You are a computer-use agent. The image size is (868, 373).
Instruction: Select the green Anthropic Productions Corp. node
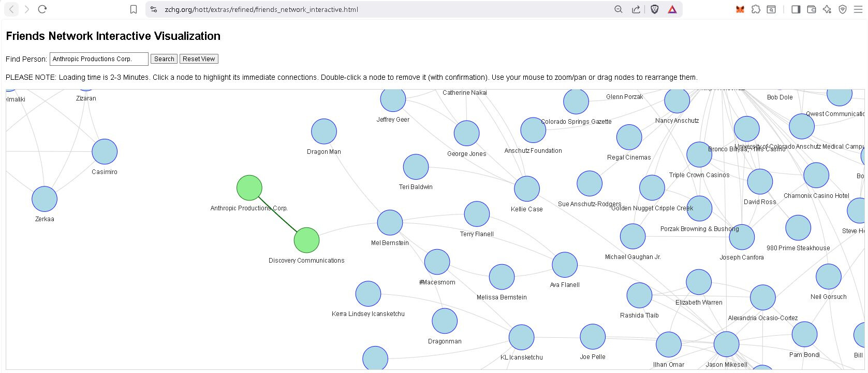pos(249,188)
